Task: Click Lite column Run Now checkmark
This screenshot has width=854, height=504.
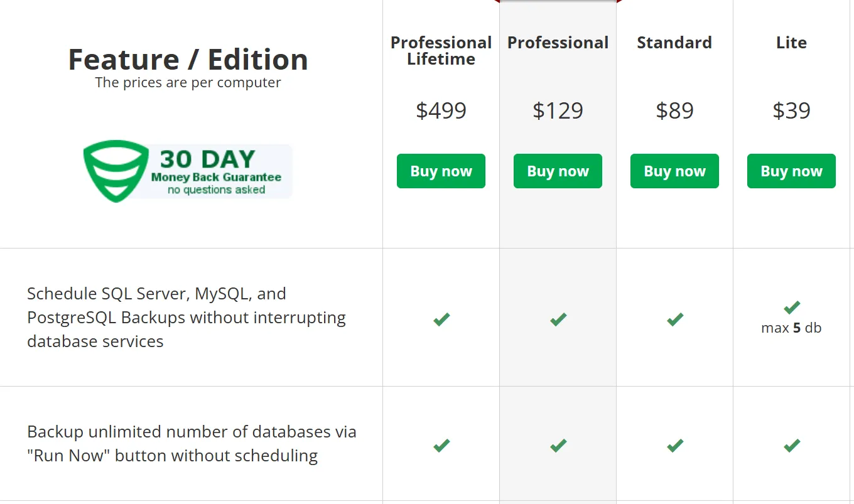Action: (x=791, y=446)
